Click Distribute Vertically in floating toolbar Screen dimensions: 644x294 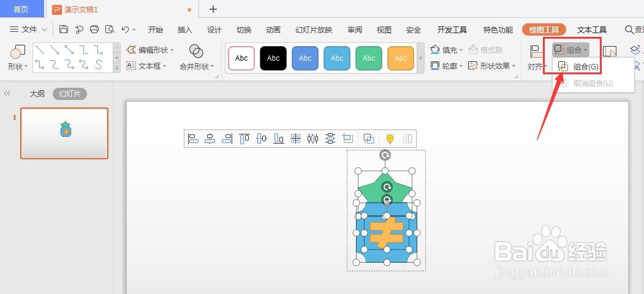(x=330, y=139)
